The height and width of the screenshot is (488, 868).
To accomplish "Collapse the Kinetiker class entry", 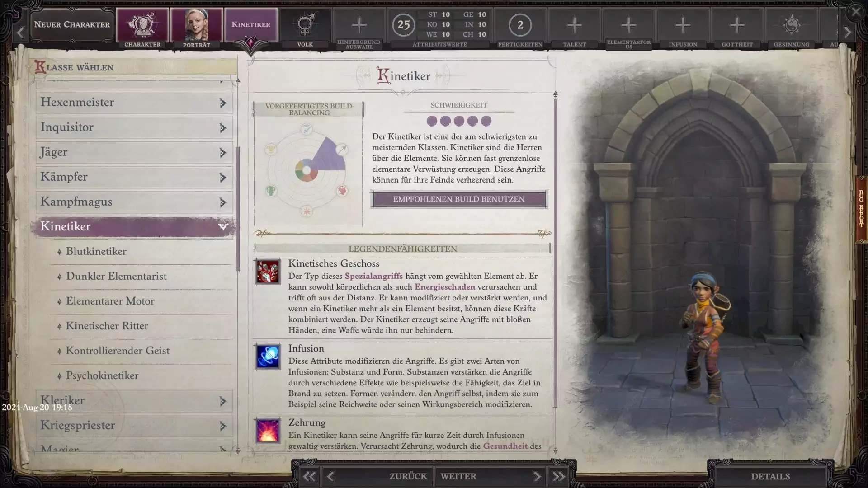I will pos(134,226).
